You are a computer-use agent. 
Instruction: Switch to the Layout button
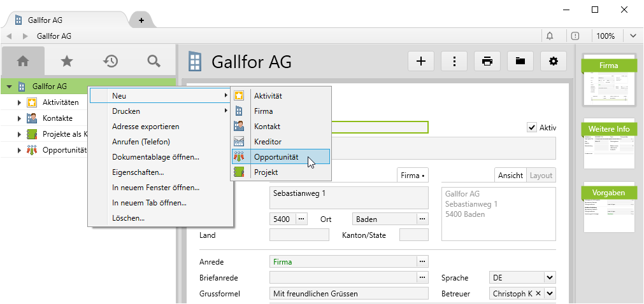[x=541, y=175]
